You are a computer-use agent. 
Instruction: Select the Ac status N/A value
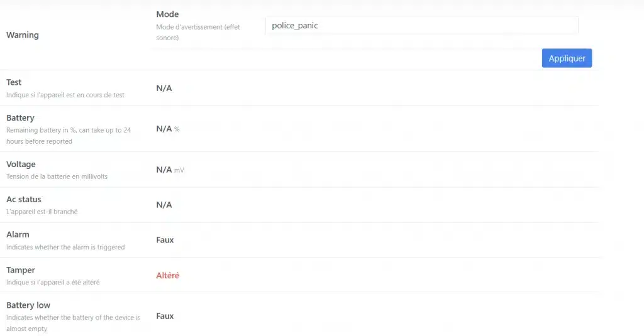coord(164,205)
